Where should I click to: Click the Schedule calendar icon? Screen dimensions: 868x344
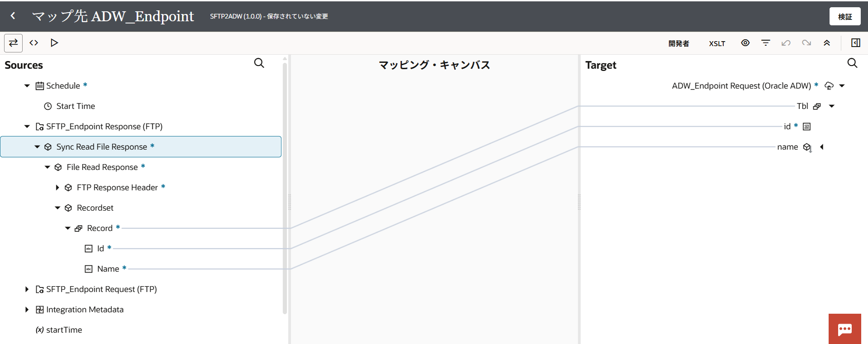[x=40, y=86]
